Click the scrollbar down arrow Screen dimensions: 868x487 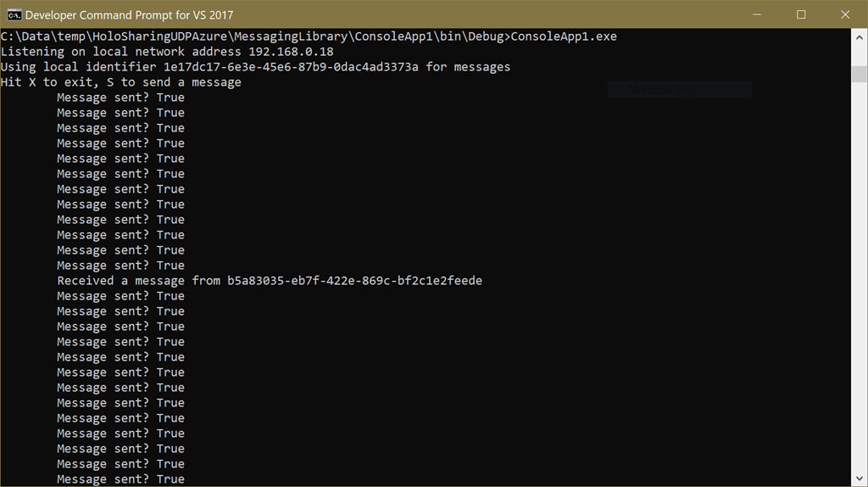coord(860,479)
